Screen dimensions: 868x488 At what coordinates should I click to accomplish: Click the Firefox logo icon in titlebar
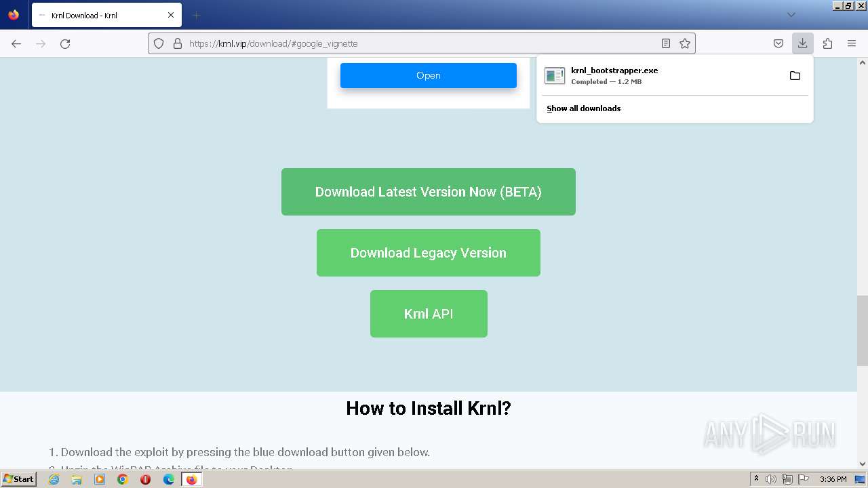tap(14, 14)
